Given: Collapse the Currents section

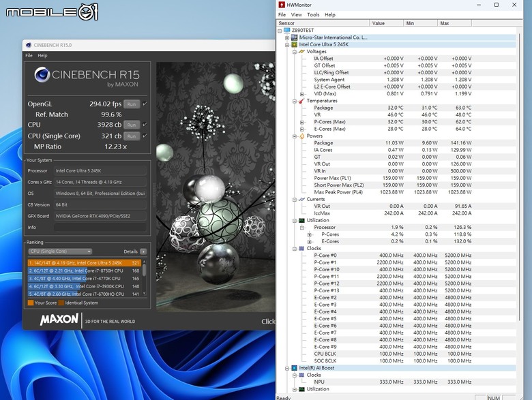Looking at the screenshot, I should click(295, 200).
